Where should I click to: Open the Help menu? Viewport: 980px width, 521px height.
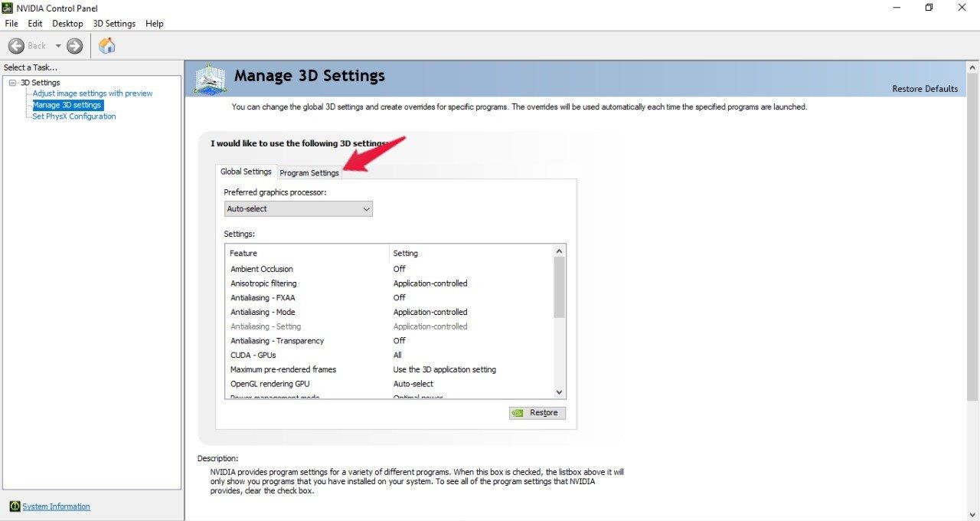155,24
